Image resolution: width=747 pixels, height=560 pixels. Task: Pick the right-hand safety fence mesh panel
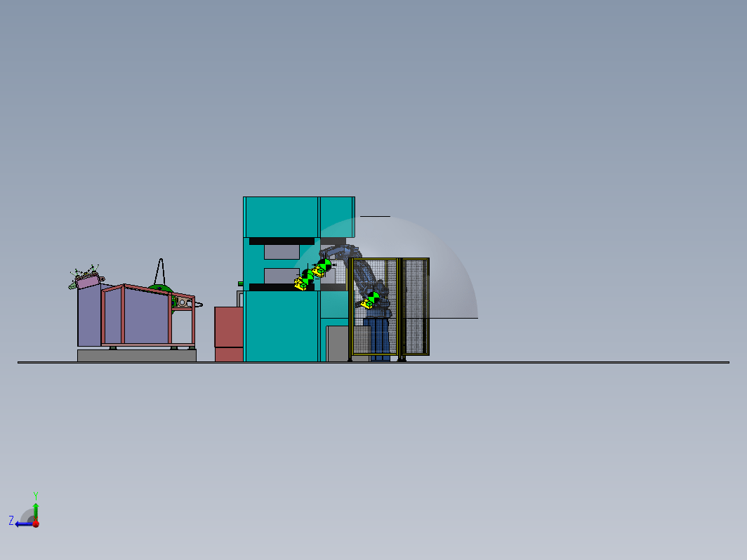414,307
